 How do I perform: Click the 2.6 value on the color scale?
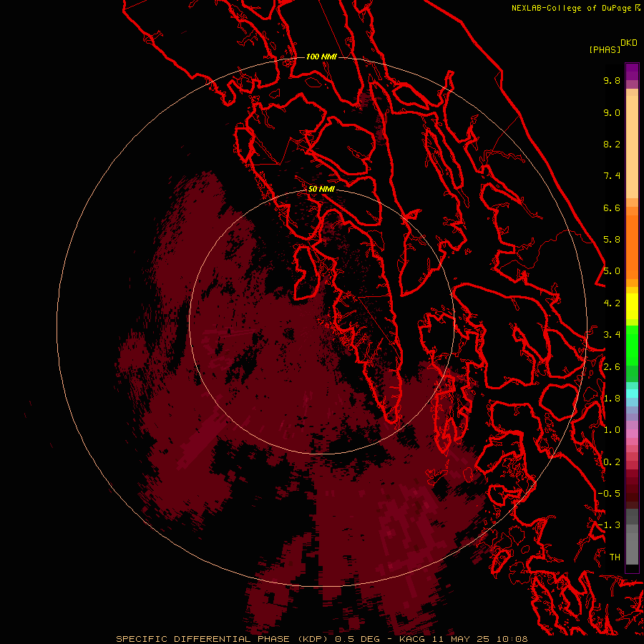click(612, 367)
